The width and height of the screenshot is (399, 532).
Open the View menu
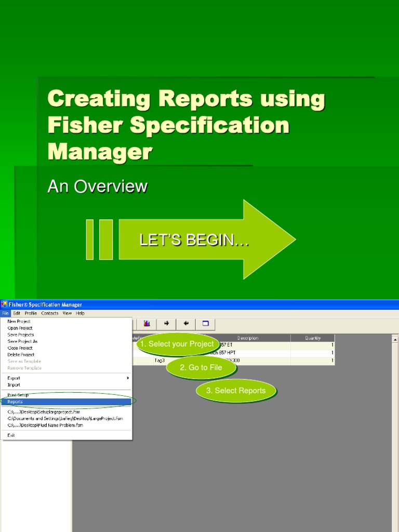pyautogui.click(x=67, y=313)
